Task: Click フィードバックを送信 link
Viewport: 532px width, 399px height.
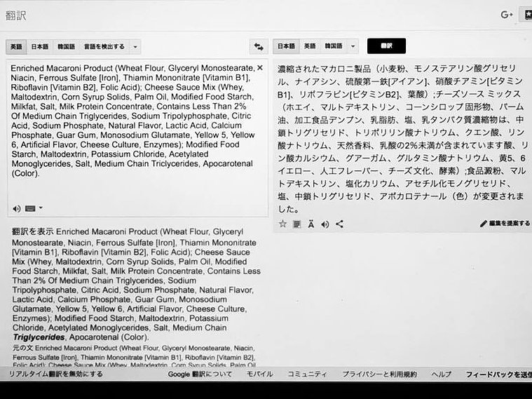Action: [x=499, y=374]
